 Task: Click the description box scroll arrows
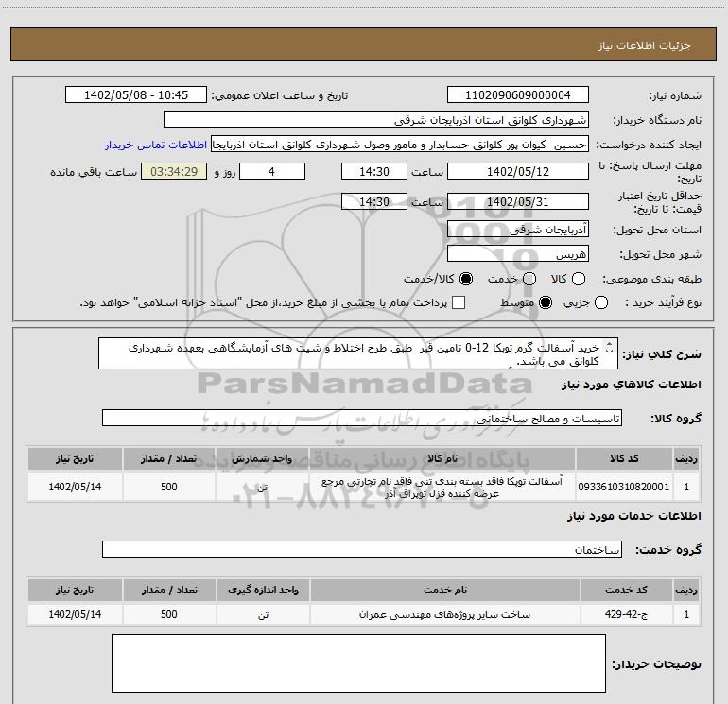click(610, 347)
